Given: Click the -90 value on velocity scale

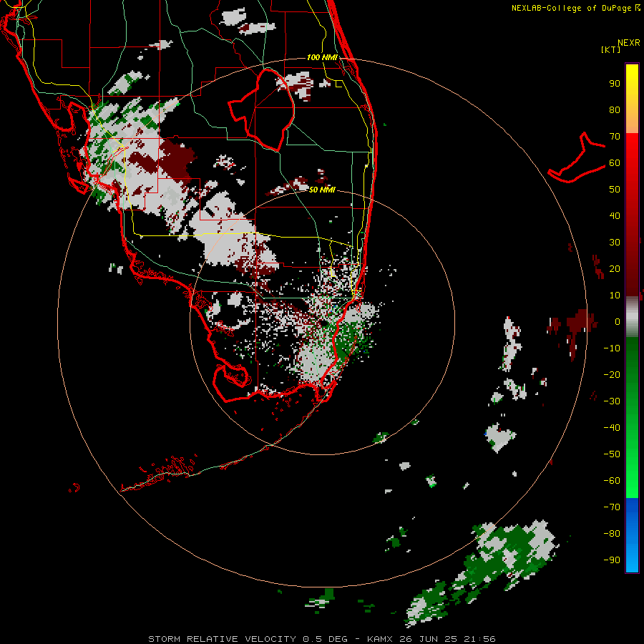Looking at the screenshot, I should [x=612, y=560].
